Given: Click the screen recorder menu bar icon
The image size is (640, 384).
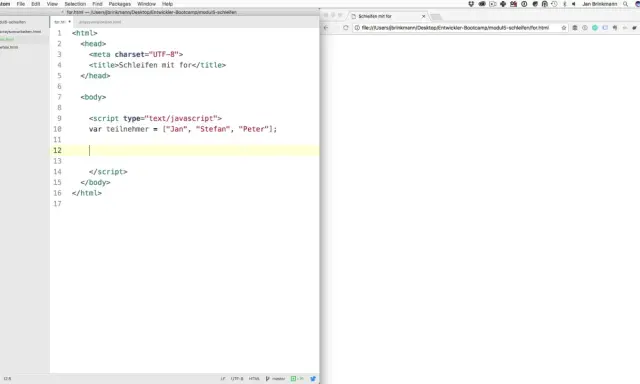Looking at the screenshot, I should (x=493, y=4).
